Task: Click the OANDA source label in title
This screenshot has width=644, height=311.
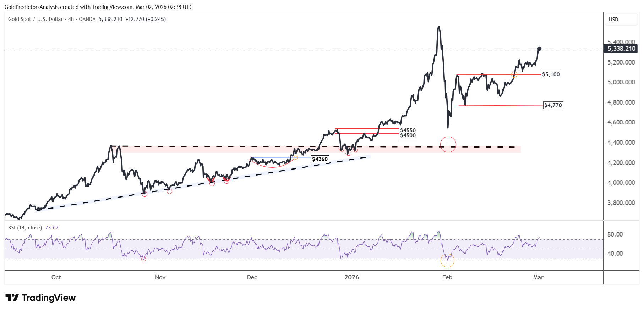Action: 87,19
